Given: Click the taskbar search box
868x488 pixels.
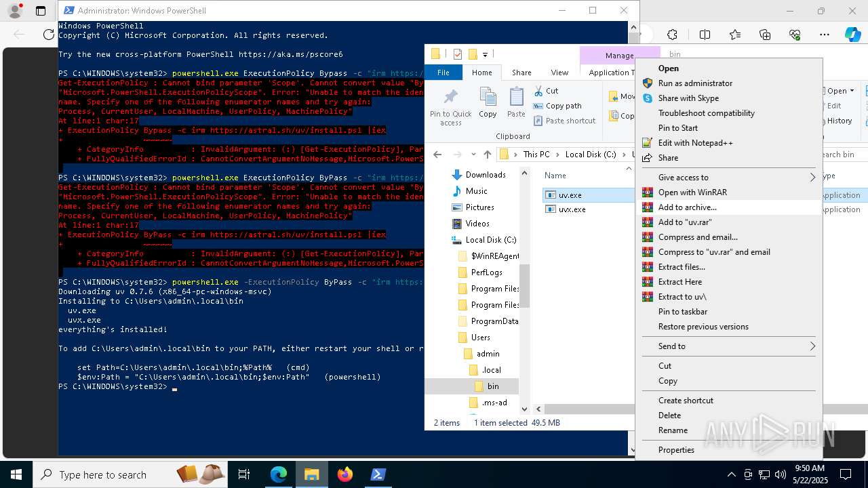Looking at the screenshot, I should tap(130, 474).
